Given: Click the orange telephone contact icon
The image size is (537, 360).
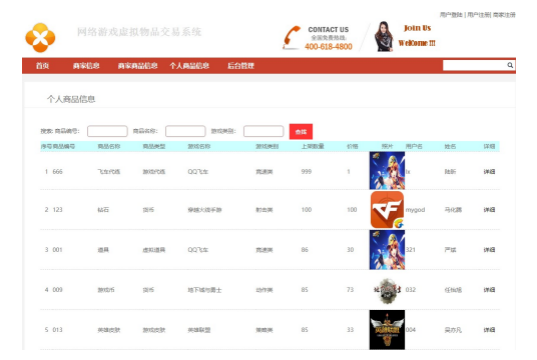Looking at the screenshot, I should (291, 37).
